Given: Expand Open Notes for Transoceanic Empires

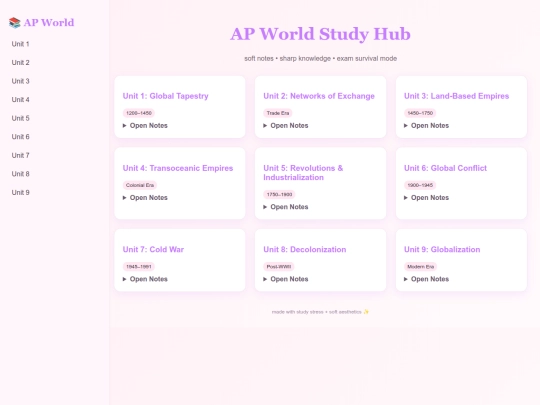Looking at the screenshot, I should point(145,198).
